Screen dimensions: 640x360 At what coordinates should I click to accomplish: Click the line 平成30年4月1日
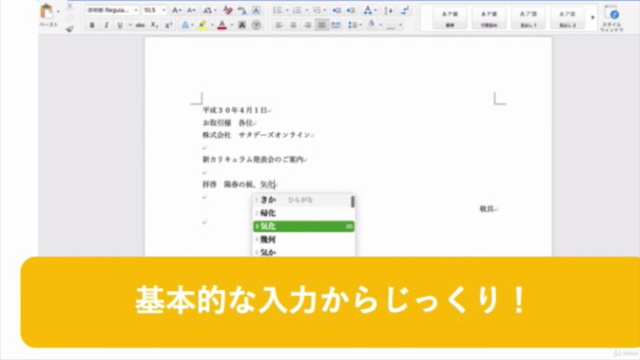tap(235, 110)
